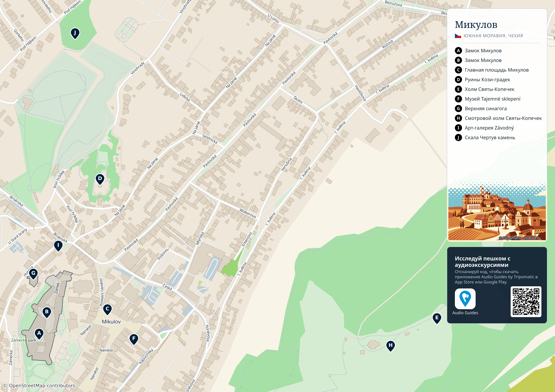
Task: Open map pin F near Náměstí
Action: [134, 339]
